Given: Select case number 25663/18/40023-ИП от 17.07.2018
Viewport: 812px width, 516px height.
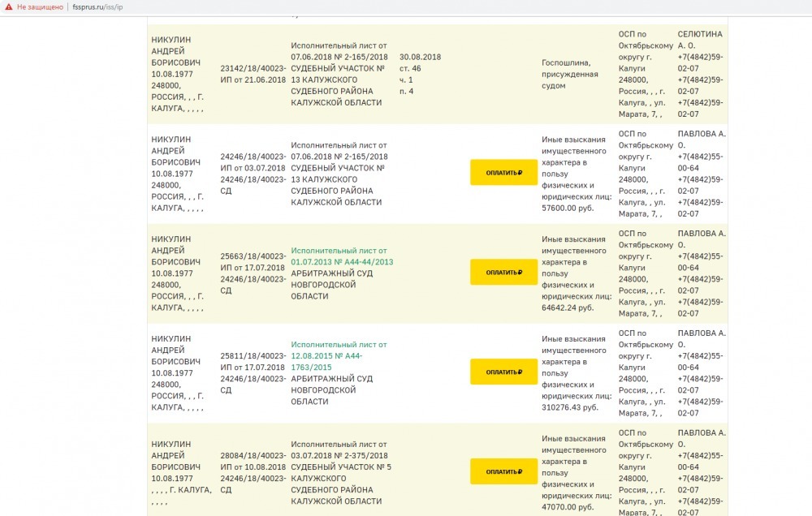Looking at the screenshot, I should coord(253,262).
